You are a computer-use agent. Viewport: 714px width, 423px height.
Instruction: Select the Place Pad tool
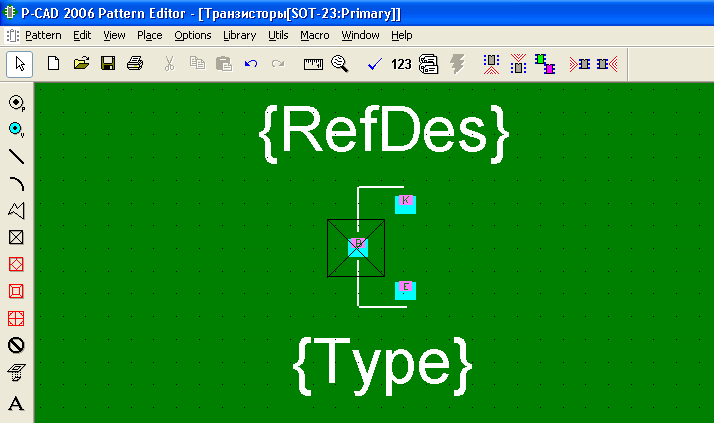[16, 102]
